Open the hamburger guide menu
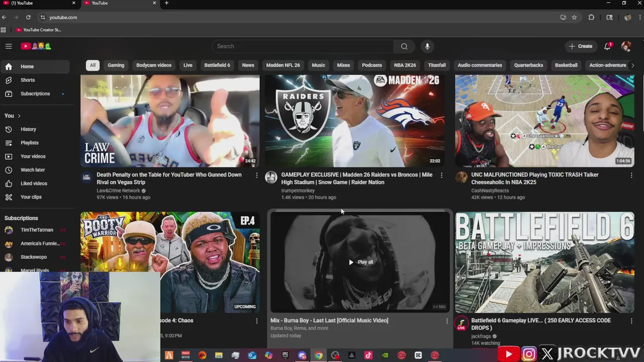 pos(9,46)
